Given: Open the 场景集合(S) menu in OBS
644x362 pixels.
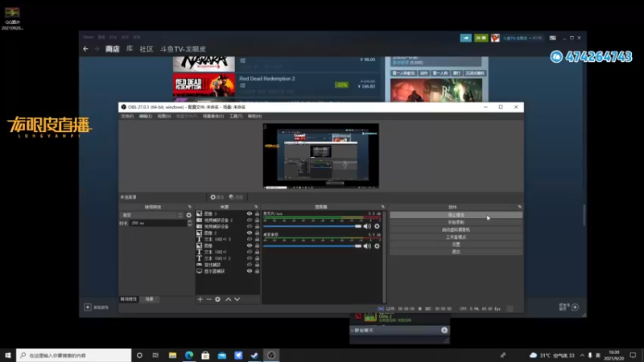Looking at the screenshot, I should (x=213, y=116).
